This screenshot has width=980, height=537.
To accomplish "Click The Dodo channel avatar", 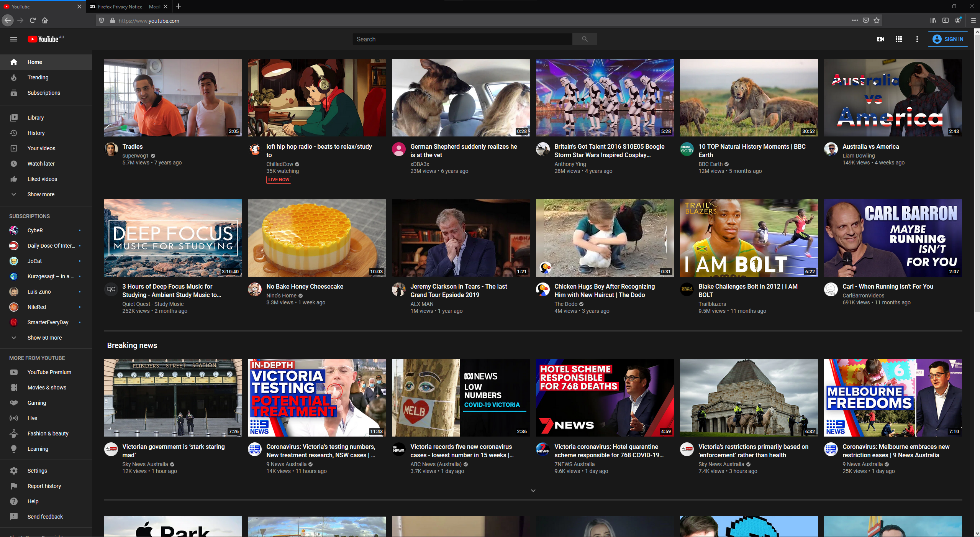I will [542, 289].
